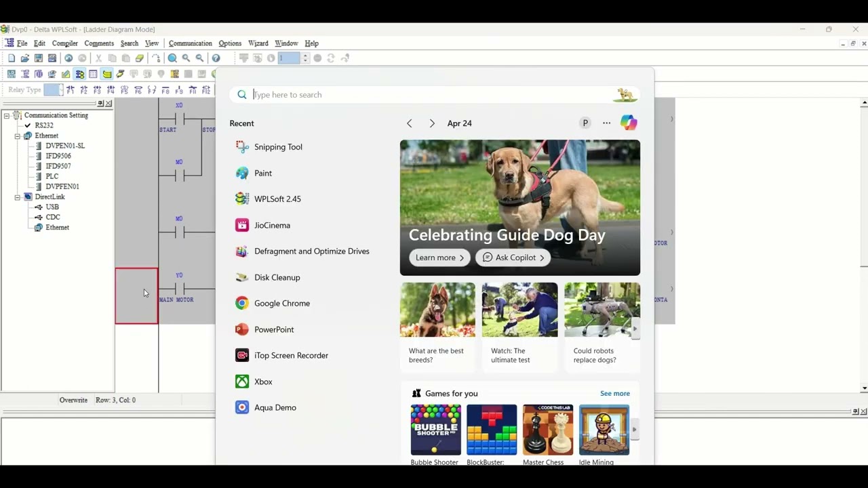Open 'Could robots replace dogs?' card
868x488 pixels.
(602, 326)
